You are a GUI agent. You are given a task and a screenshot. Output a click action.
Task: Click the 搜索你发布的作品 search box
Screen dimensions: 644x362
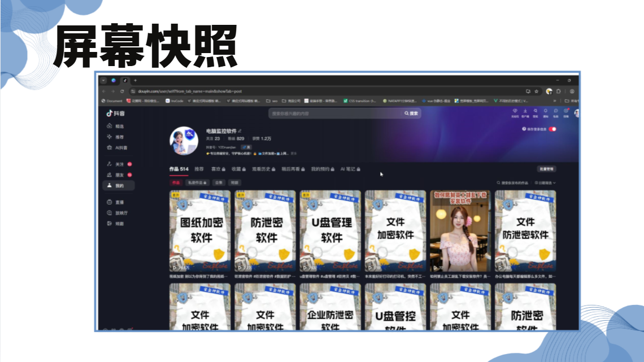point(512,182)
